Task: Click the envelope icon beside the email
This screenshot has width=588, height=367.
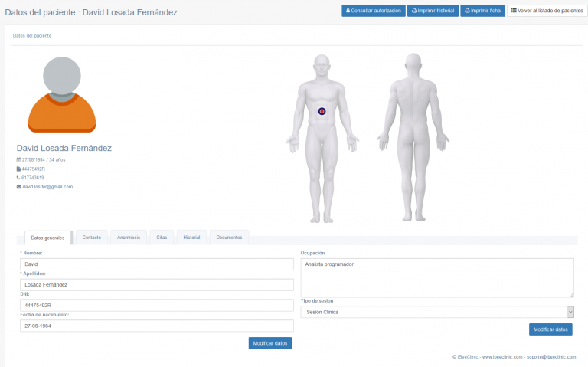Action: [19, 186]
